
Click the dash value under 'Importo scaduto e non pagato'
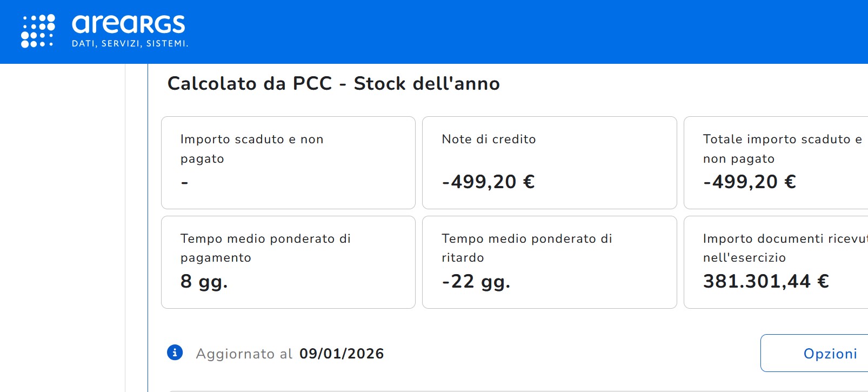tap(185, 182)
